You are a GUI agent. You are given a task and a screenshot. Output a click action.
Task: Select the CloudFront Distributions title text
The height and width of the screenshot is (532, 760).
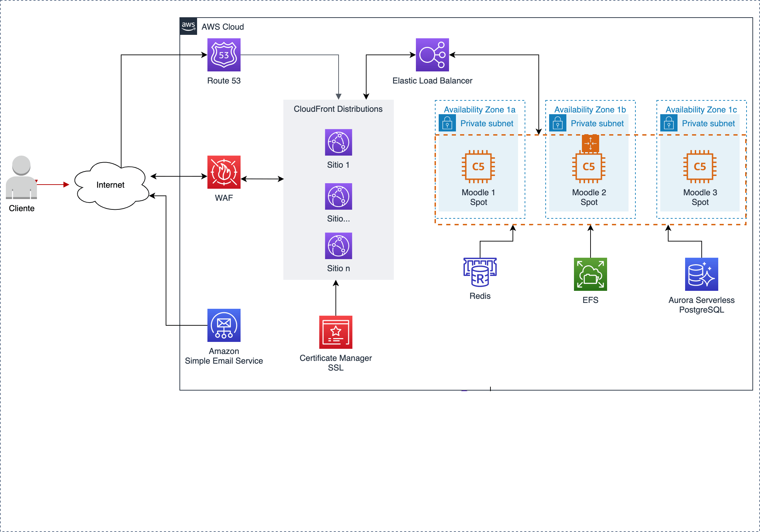338,109
